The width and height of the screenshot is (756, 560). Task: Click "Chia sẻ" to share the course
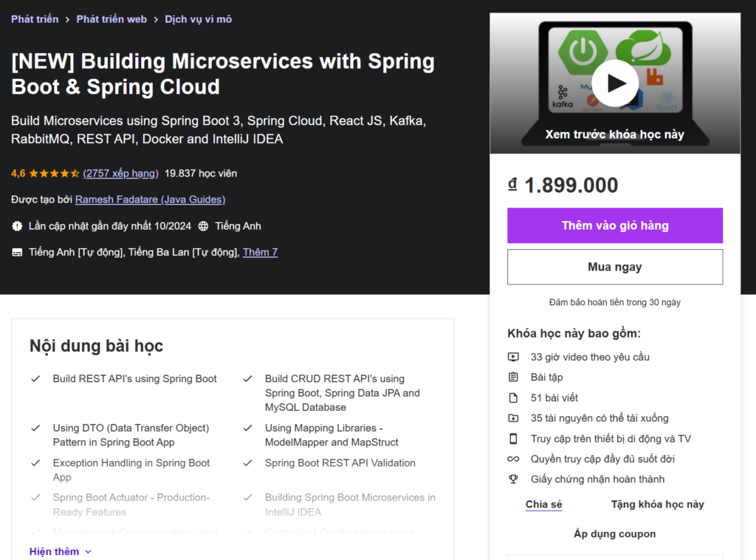[543, 504]
